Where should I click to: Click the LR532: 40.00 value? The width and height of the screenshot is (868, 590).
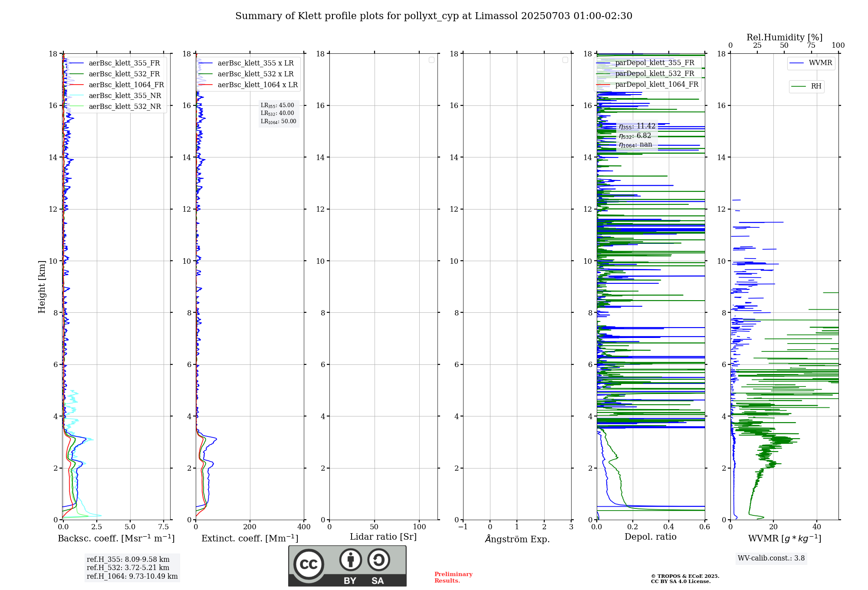click(277, 113)
